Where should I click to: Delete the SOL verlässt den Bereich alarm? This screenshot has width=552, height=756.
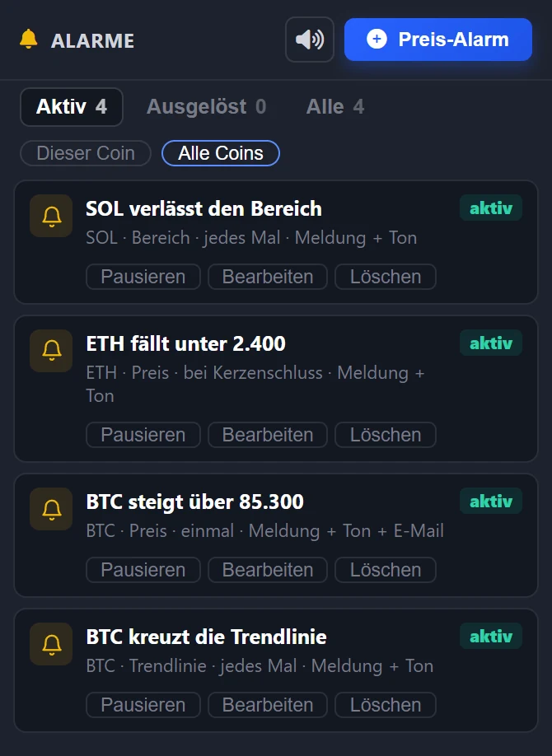point(386,277)
